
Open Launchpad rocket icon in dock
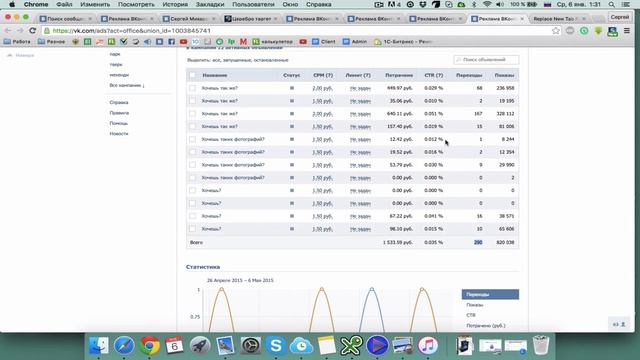[200, 346]
